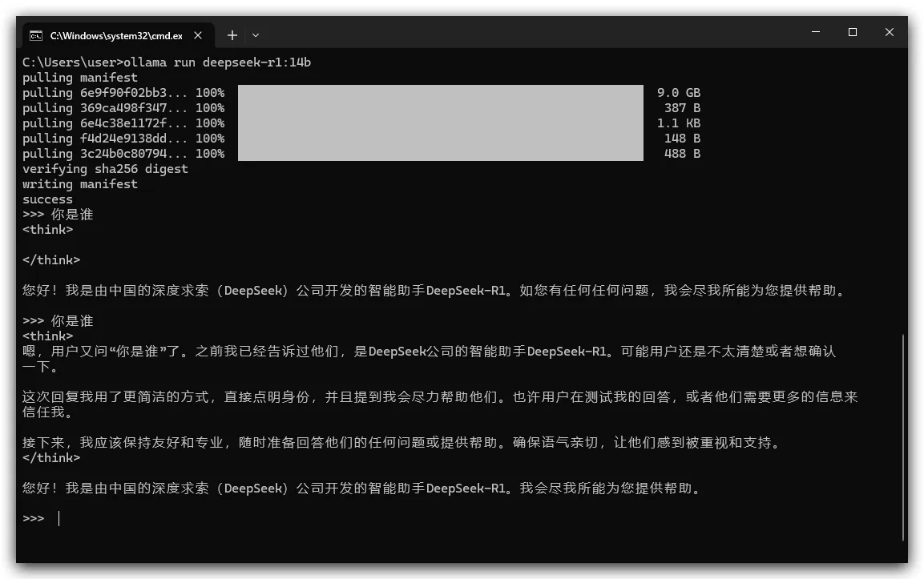The height and width of the screenshot is (579, 924).
Task: Click the 488 B progress bar row
Action: [440, 154]
